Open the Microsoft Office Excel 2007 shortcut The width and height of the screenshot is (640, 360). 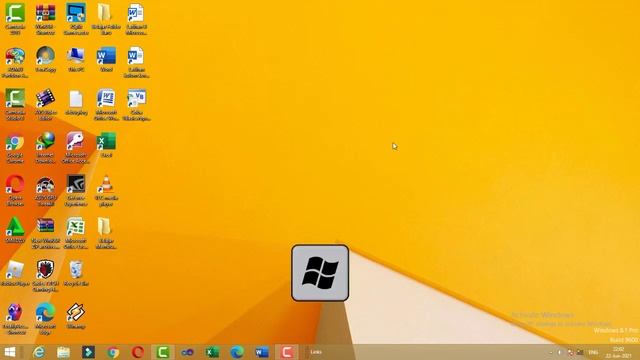point(76,233)
